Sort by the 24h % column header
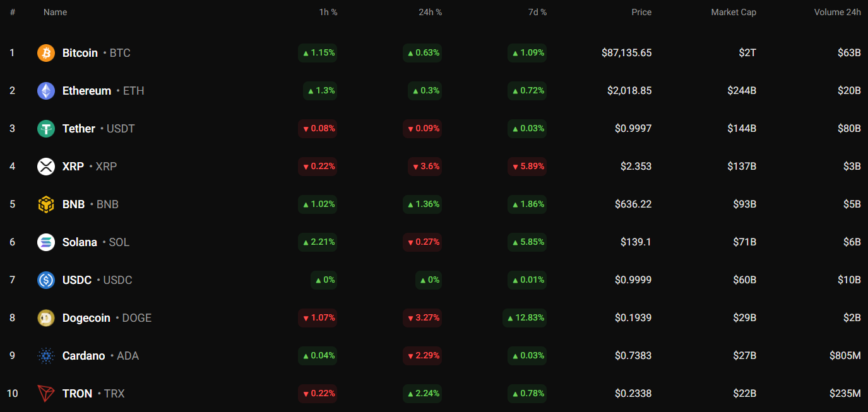The width and height of the screenshot is (868, 412). [430, 12]
